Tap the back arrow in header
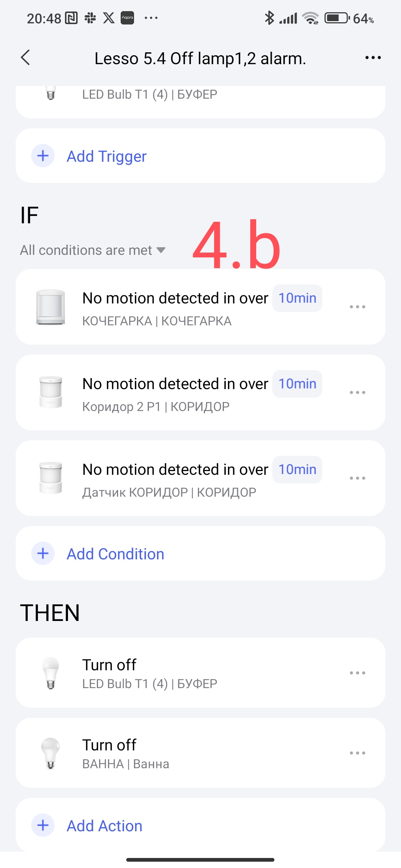This screenshot has width=401, height=868. click(25, 58)
